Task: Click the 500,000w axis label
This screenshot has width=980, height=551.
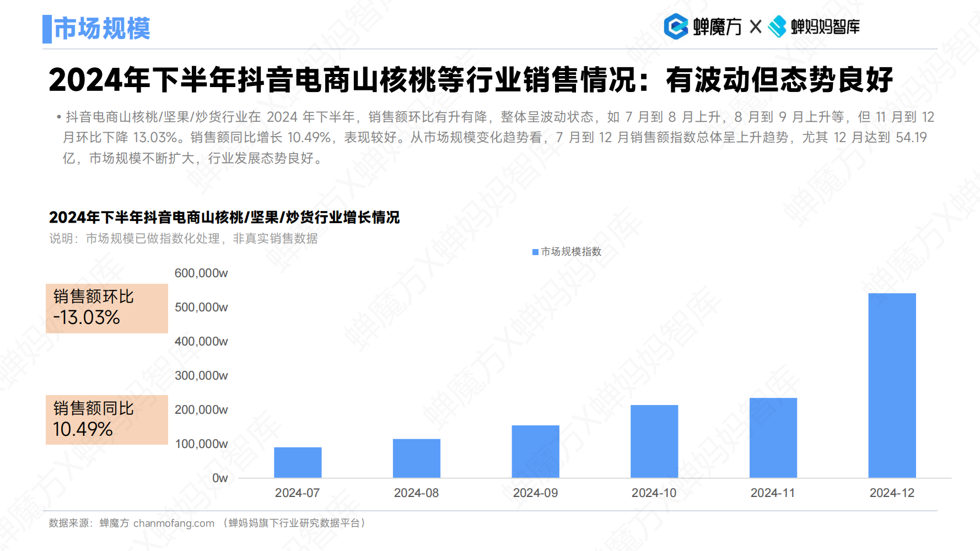Action: 201,307
